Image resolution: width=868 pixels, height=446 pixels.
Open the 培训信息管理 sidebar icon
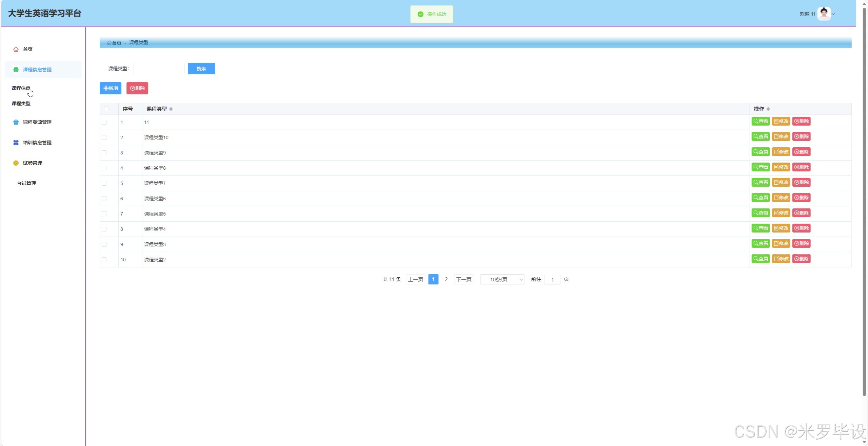pyautogui.click(x=16, y=143)
